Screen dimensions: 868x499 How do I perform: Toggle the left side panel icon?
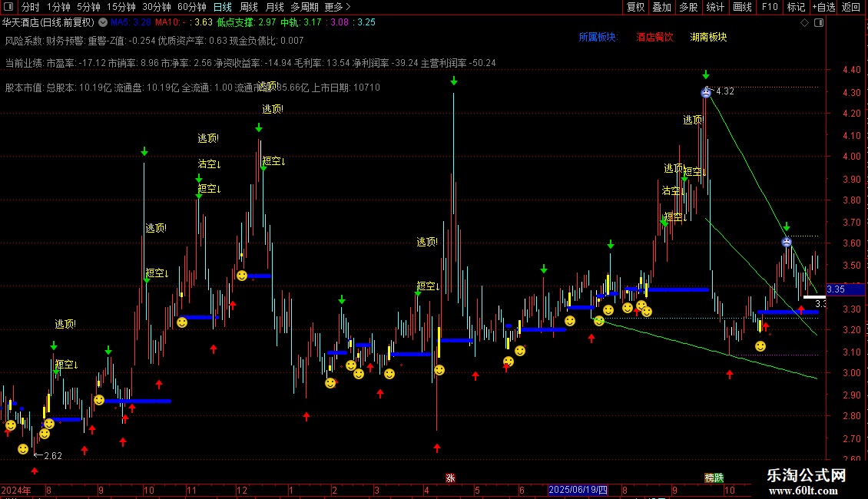point(8,7)
